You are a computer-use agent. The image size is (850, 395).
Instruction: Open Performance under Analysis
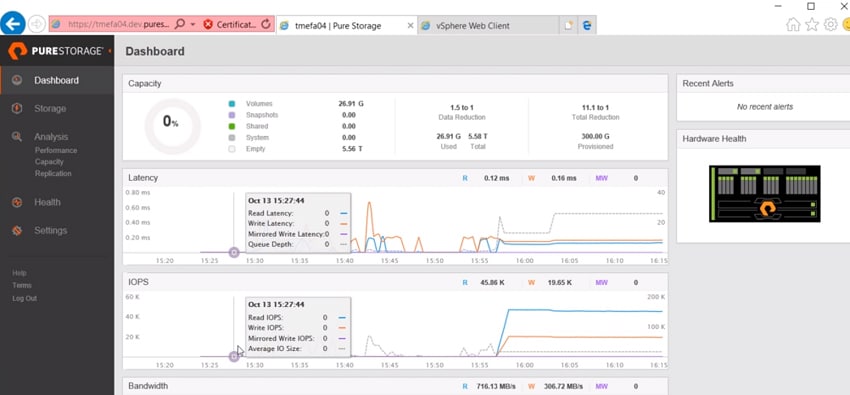tap(56, 150)
